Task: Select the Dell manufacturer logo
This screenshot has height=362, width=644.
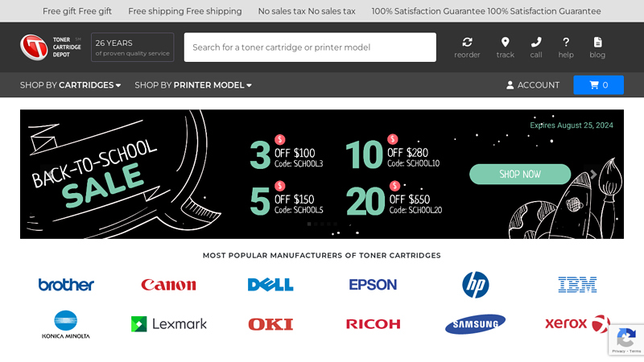Action: [270, 285]
